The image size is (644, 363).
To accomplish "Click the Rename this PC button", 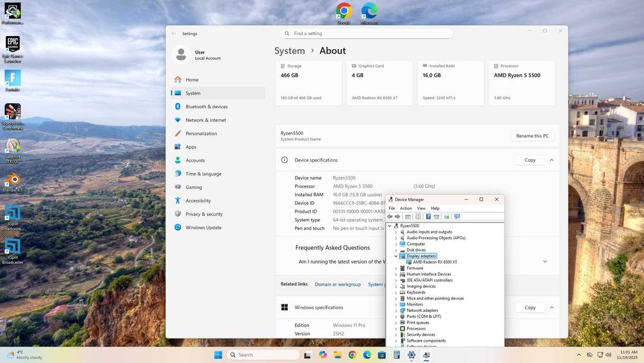I will point(533,136).
